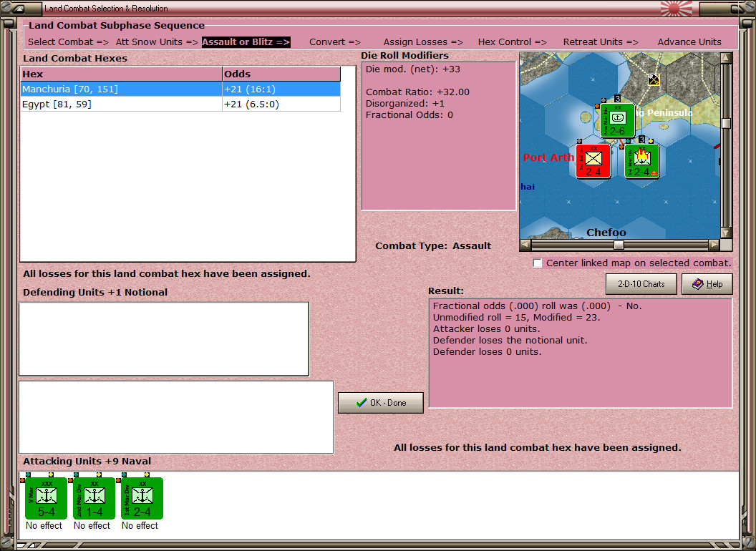Click the Assign Losses subphase step
Viewport: 756px width, 551px height.
(x=423, y=42)
